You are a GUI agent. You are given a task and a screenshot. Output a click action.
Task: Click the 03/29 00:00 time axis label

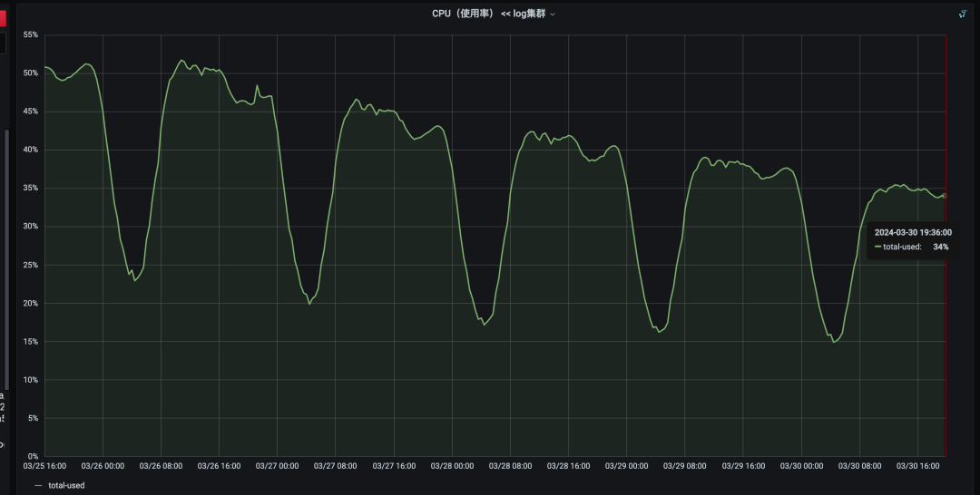tap(626, 466)
